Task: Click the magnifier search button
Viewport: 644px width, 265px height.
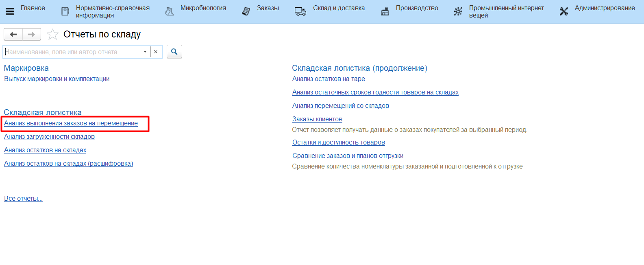Action: pyautogui.click(x=174, y=52)
